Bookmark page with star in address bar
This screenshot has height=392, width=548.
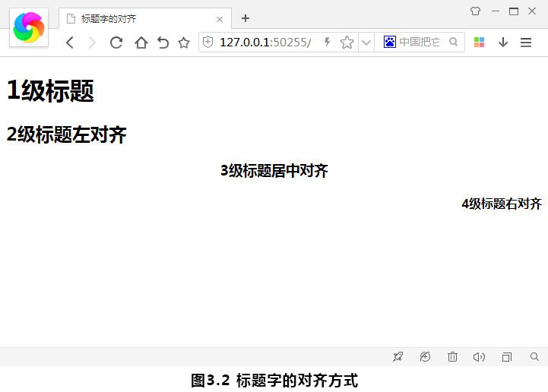347,43
